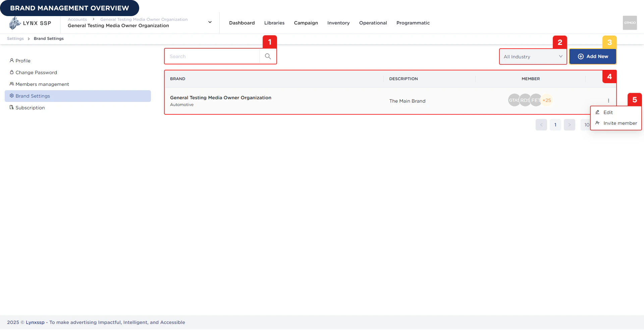Click the Lynxssp footer link

click(x=35, y=322)
